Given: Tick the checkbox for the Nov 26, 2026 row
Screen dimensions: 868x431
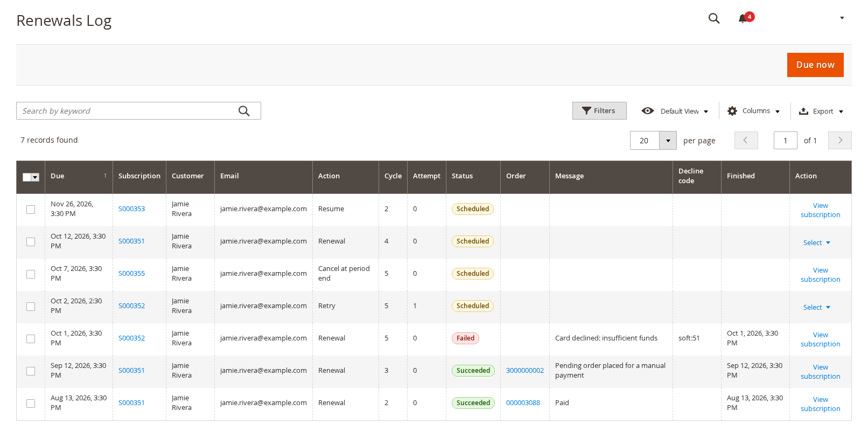Looking at the screenshot, I should (31, 210).
